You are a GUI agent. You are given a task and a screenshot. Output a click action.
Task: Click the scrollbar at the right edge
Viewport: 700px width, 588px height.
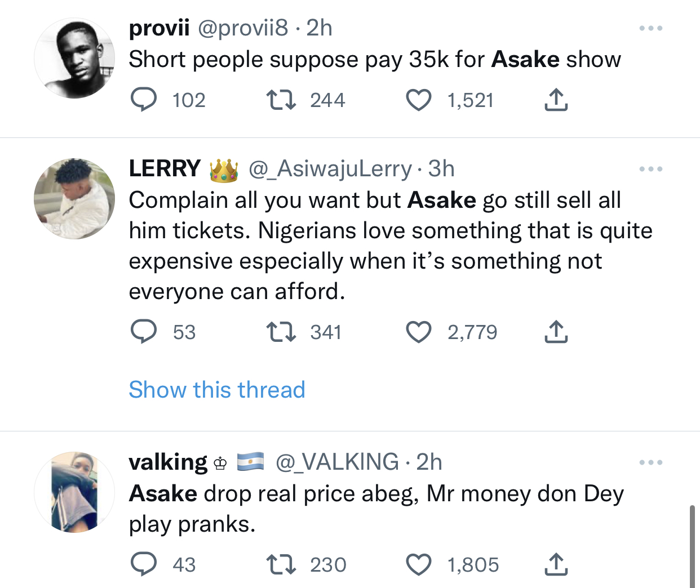(x=692, y=545)
